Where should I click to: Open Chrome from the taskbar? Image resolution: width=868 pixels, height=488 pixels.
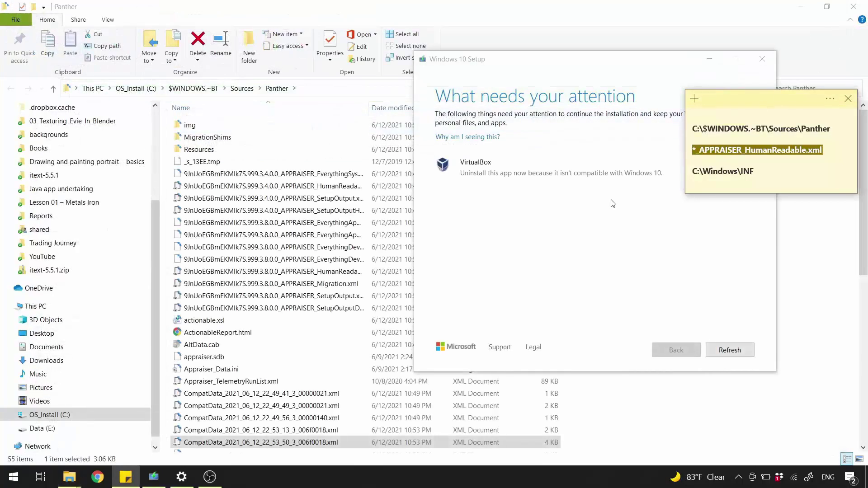tap(97, 477)
